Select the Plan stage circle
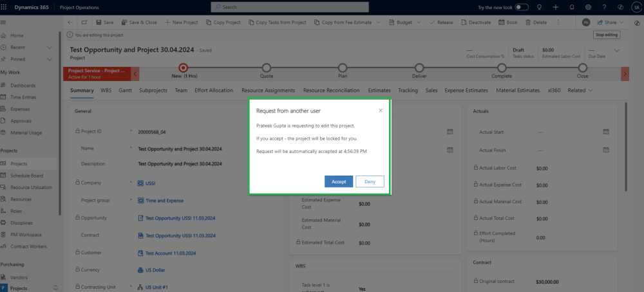Viewport: 644px width, 292px height. click(x=343, y=68)
